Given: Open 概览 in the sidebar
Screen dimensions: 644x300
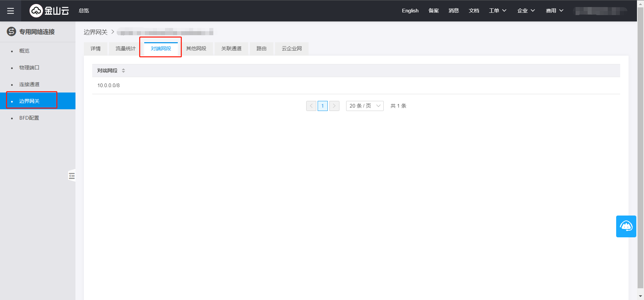Looking at the screenshot, I should pos(38,51).
